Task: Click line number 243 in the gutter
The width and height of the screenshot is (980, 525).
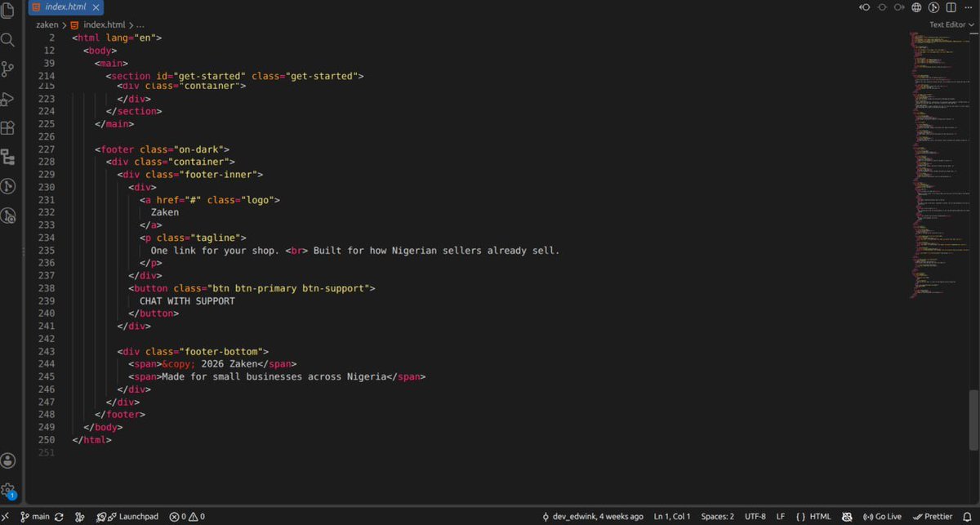Action: 47,351
